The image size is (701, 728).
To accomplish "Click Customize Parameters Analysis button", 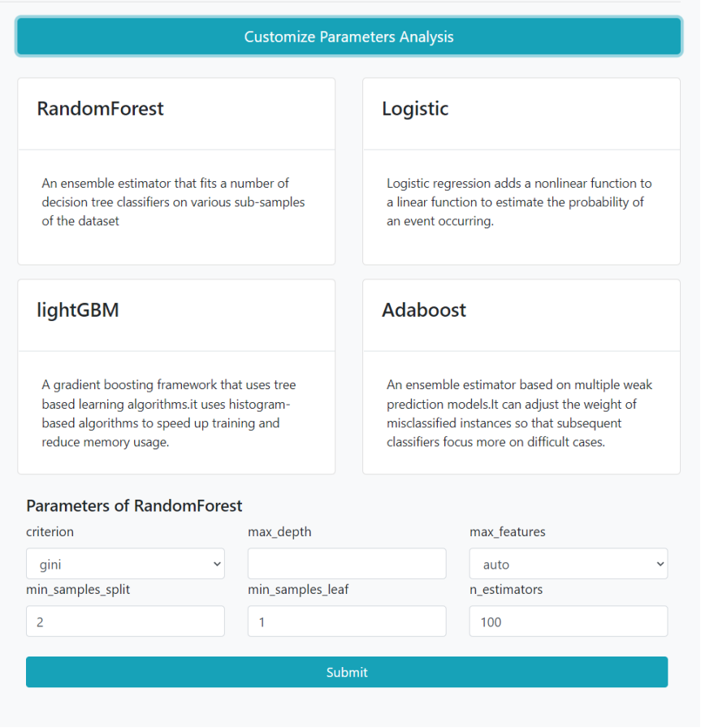I will click(x=348, y=37).
